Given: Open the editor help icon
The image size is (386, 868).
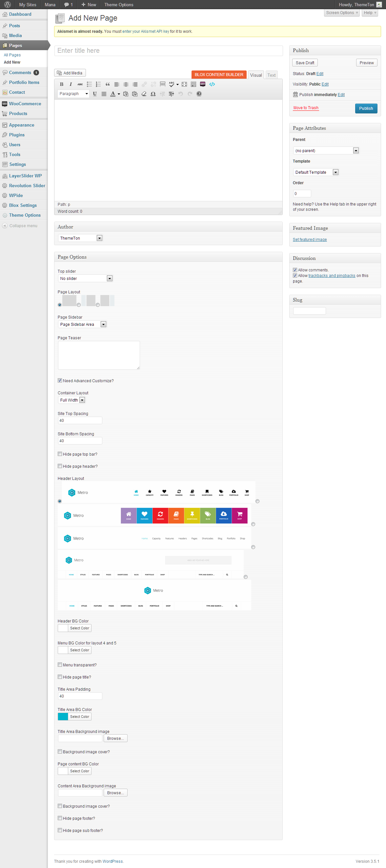Looking at the screenshot, I should pyautogui.click(x=199, y=94).
